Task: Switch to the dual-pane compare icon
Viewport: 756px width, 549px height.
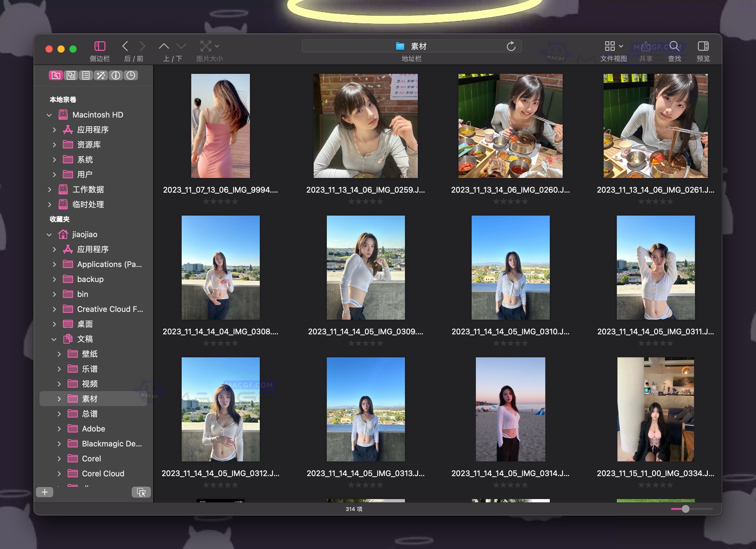Action: (x=71, y=75)
